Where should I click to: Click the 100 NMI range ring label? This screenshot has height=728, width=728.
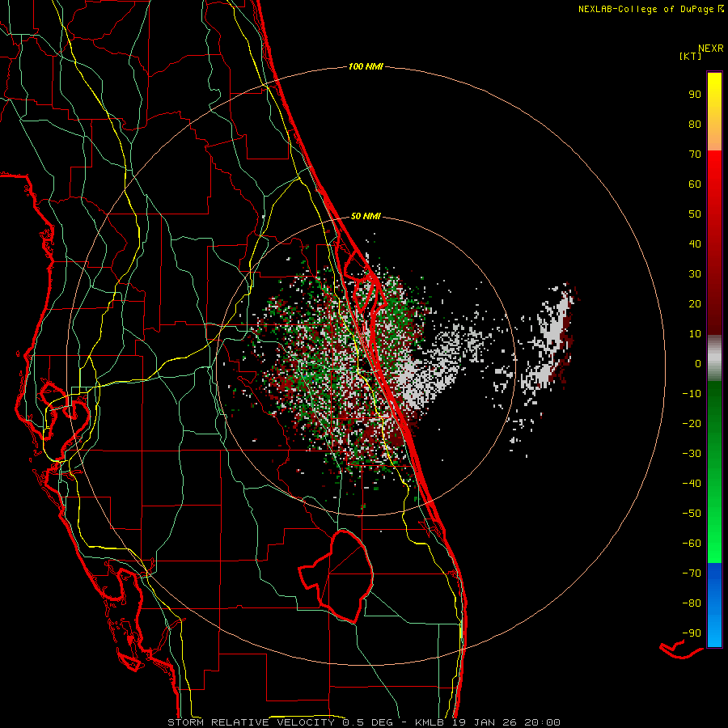[x=366, y=67]
